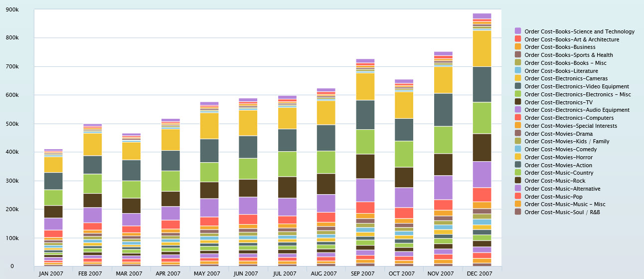Click the Electronics-Cameras yellow legend swatch
This screenshot has width=644, height=279.
pos(518,78)
